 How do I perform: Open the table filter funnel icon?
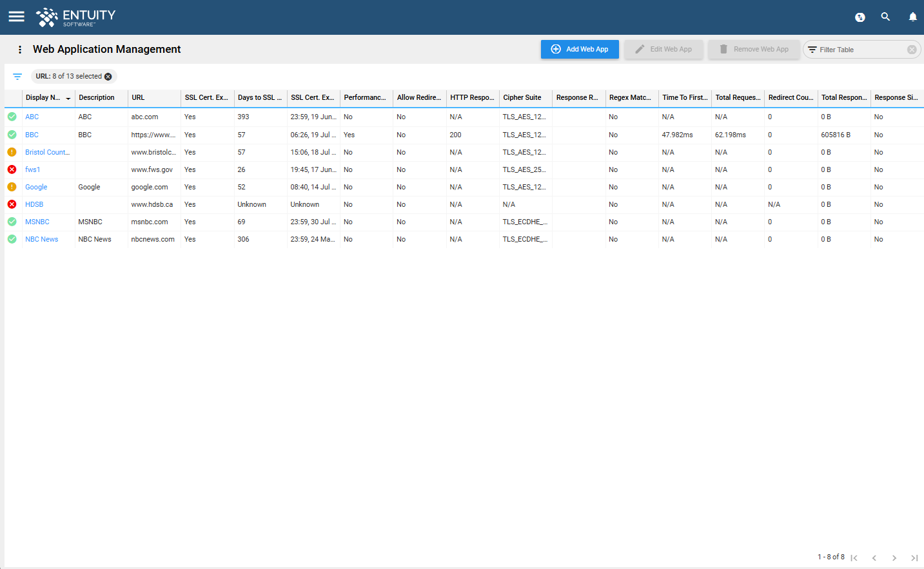pos(17,77)
